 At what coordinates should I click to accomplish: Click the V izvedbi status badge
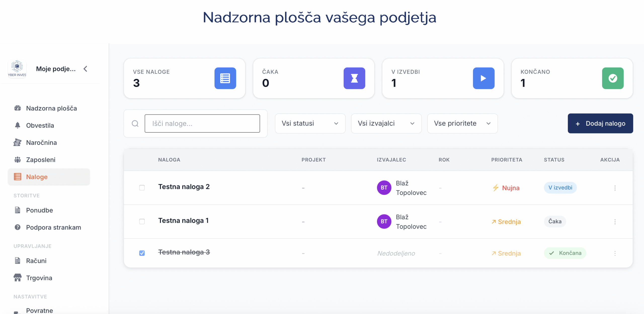(560, 188)
